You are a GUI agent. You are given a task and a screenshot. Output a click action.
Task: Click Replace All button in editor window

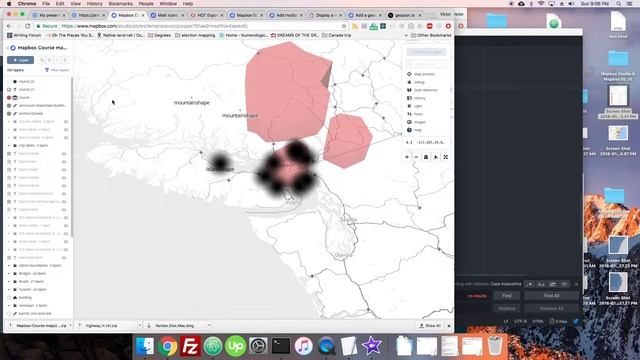(551, 308)
